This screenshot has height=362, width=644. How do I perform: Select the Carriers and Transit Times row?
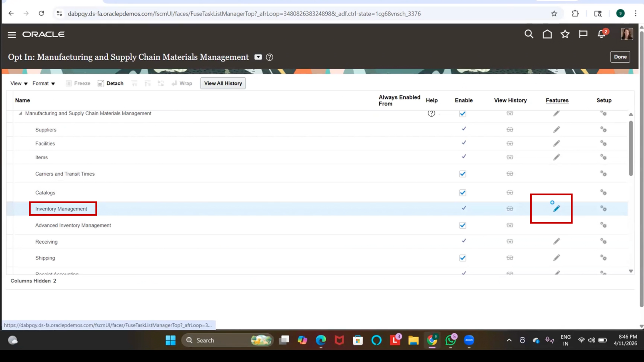pyautogui.click(x=65, y=174)
